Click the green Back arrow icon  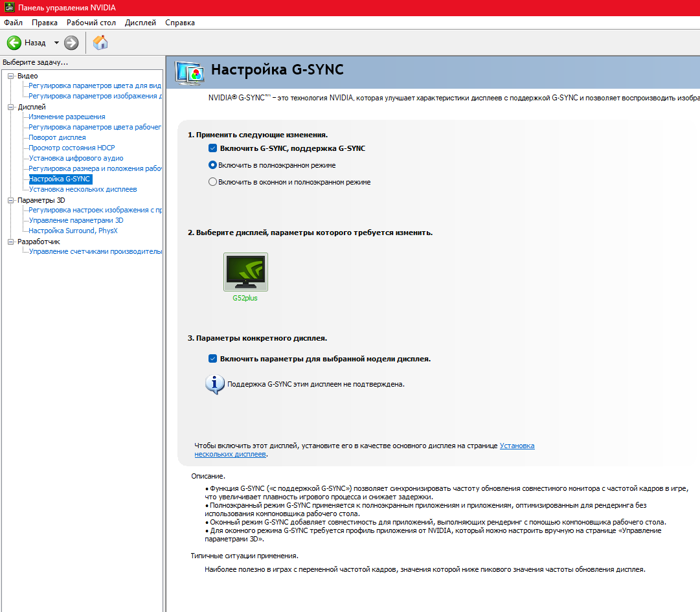(x=14, y=43)
